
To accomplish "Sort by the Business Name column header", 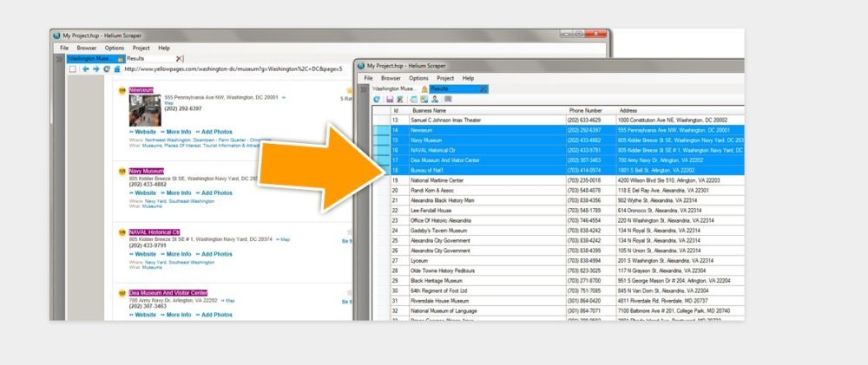I will [x=429, y=111].
